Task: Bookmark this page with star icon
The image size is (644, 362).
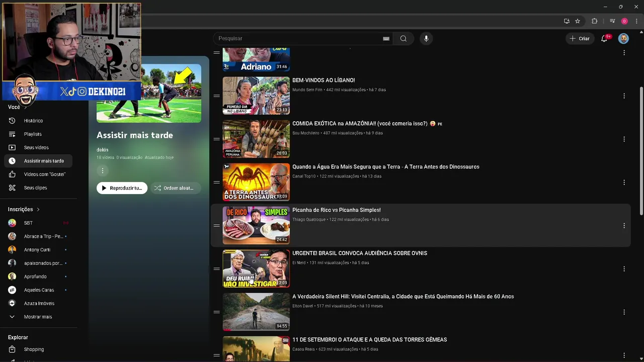Action: coord(578,21)
